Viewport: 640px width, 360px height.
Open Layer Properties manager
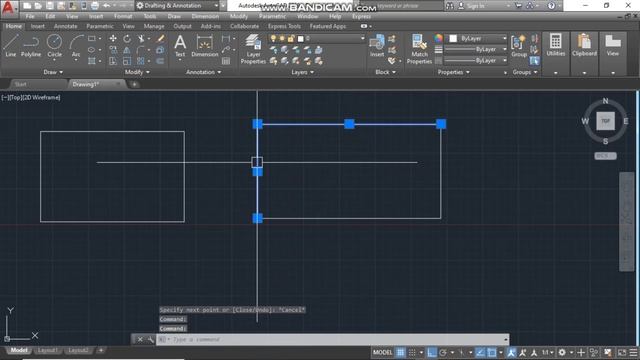pos(253,49)
